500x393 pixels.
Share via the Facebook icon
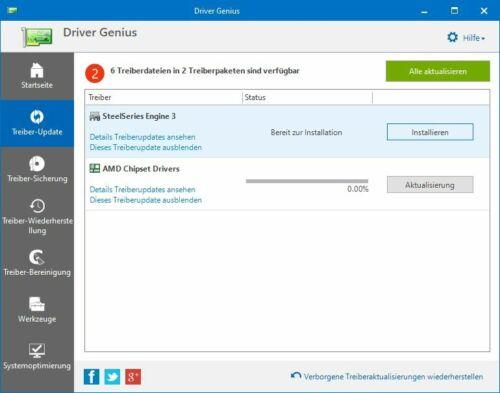[x=91, y=377]
